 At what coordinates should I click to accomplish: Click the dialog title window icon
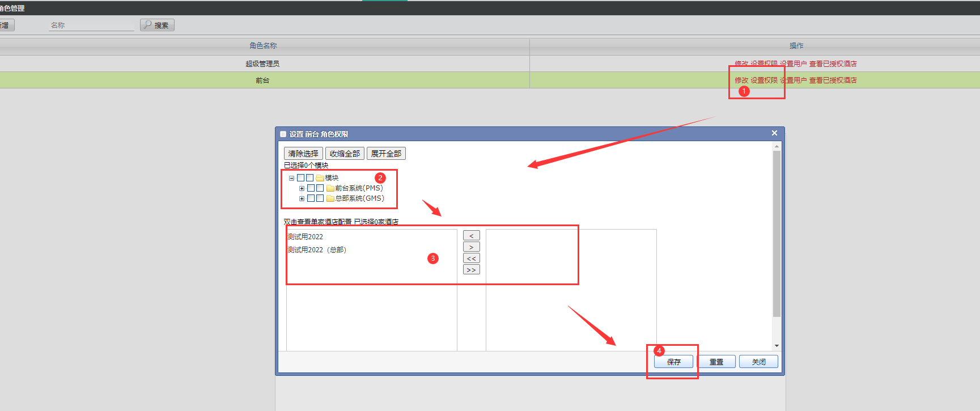click(x=283, y=134)
